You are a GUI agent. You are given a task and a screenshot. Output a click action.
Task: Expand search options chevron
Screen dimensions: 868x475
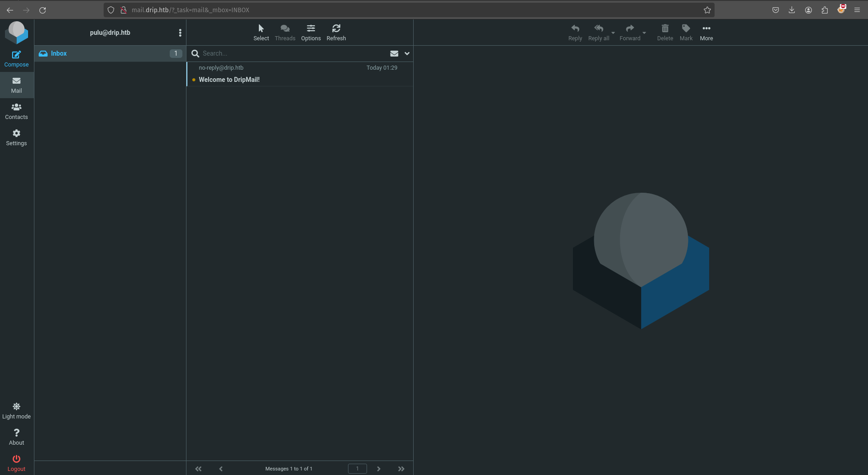tap(407, 53)
